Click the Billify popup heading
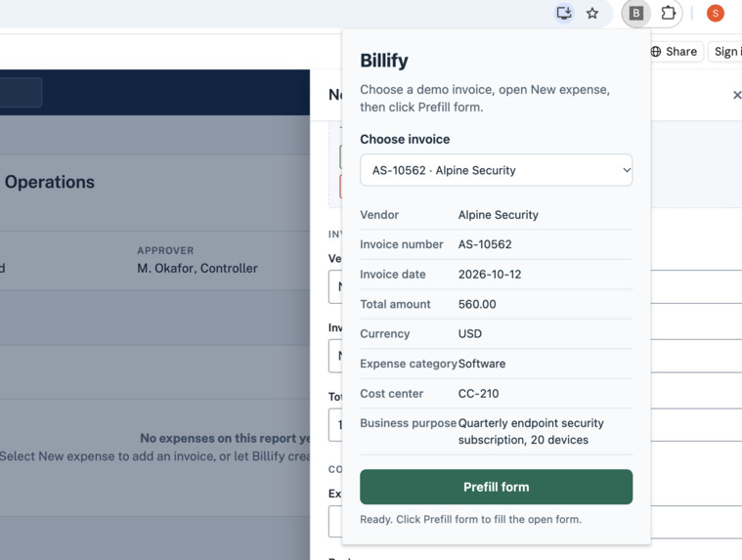 [x=384, y=61]
